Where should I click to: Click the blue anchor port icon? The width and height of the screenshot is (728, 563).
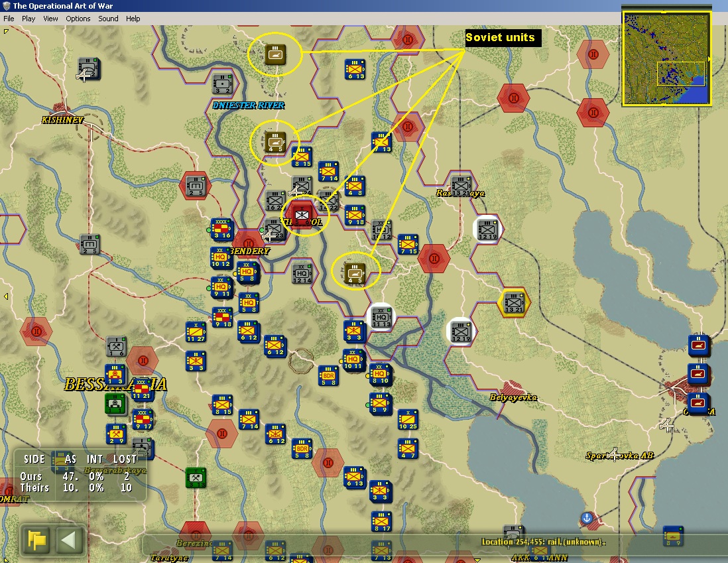pos(587,518)
